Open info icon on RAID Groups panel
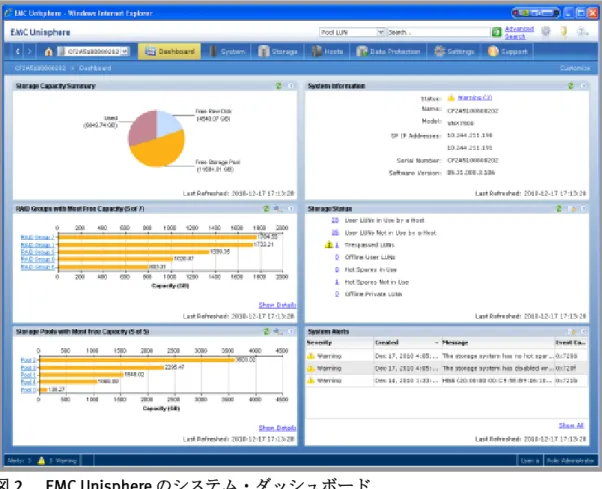602x489 pixels. [x=291, y=208]
